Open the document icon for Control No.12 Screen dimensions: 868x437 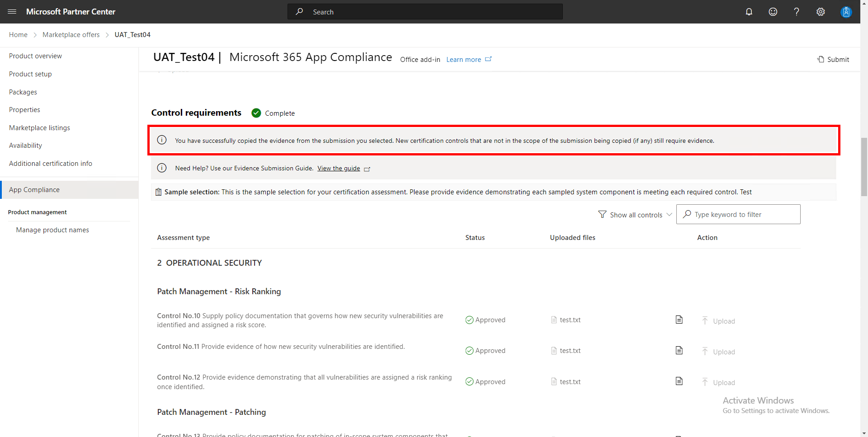(679, 381)
